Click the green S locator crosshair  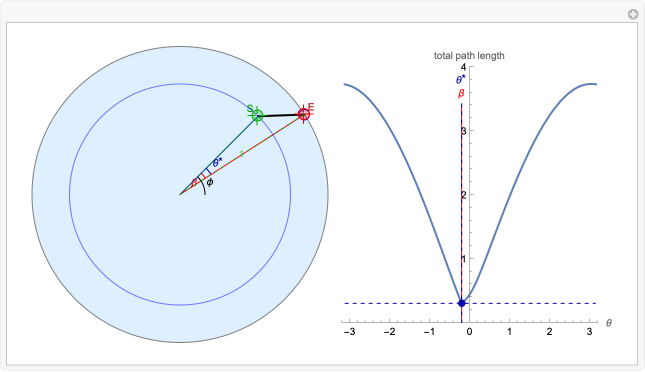[x=257, y=116]
